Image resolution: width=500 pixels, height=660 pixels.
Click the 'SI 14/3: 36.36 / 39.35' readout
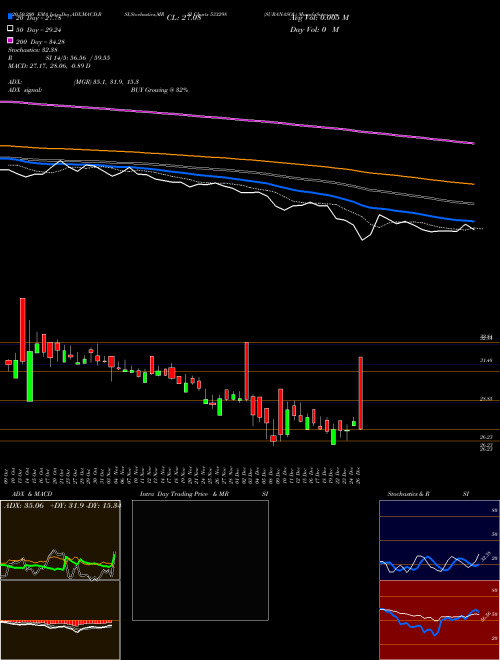[78, 58]
